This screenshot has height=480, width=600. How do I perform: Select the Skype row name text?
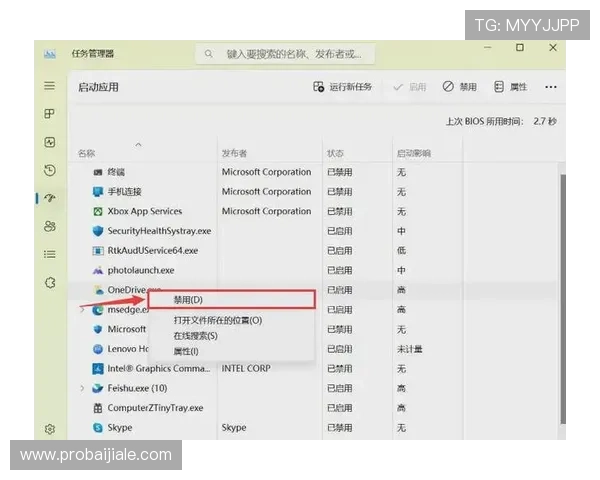tap(120, 428)
